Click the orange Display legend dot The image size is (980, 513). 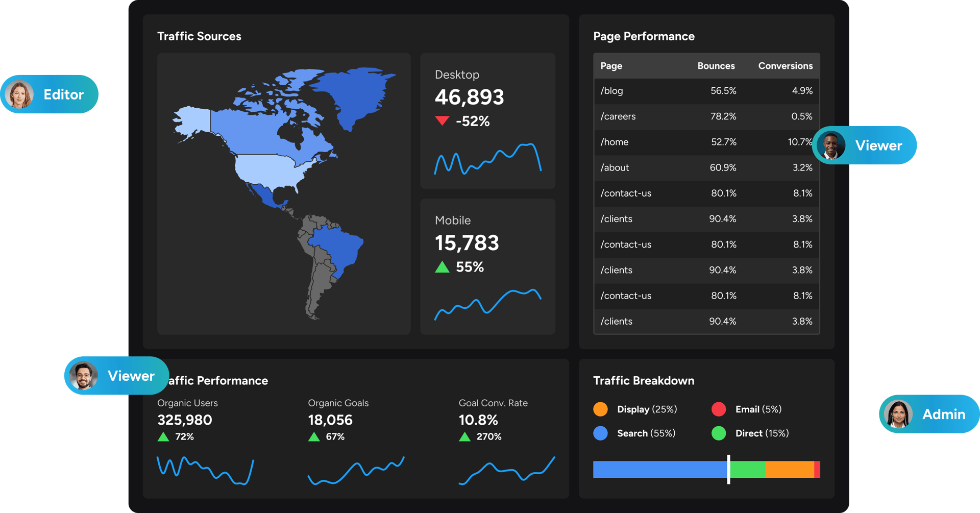(x=601, y=409)
